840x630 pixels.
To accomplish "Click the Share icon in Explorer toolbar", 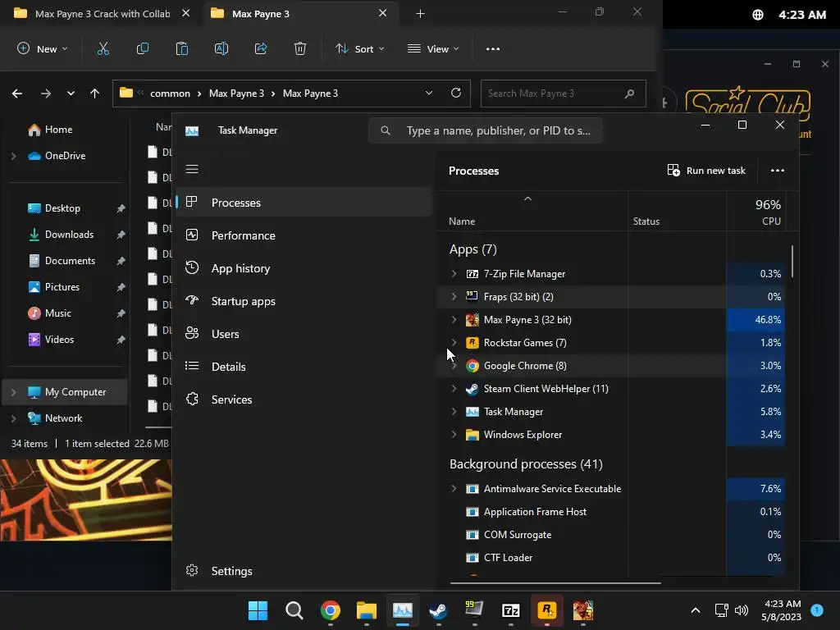I will coord(261,48).
